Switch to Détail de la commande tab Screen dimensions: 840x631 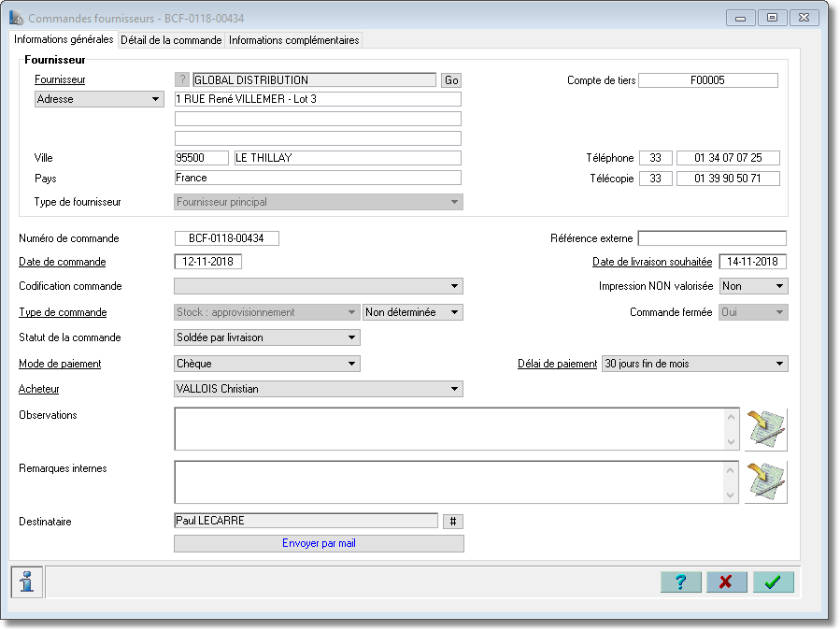[171, 40]
